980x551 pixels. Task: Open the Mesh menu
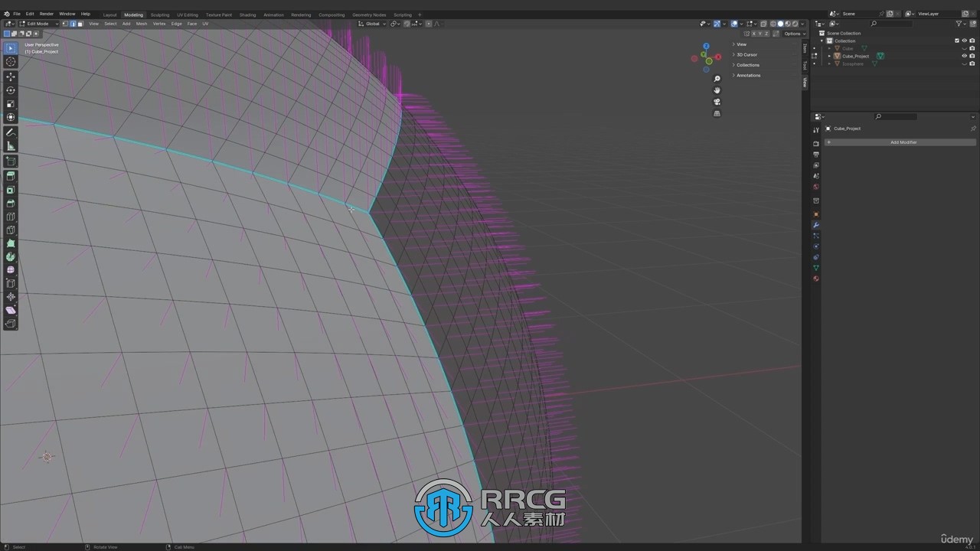click(x=142, y=24)
